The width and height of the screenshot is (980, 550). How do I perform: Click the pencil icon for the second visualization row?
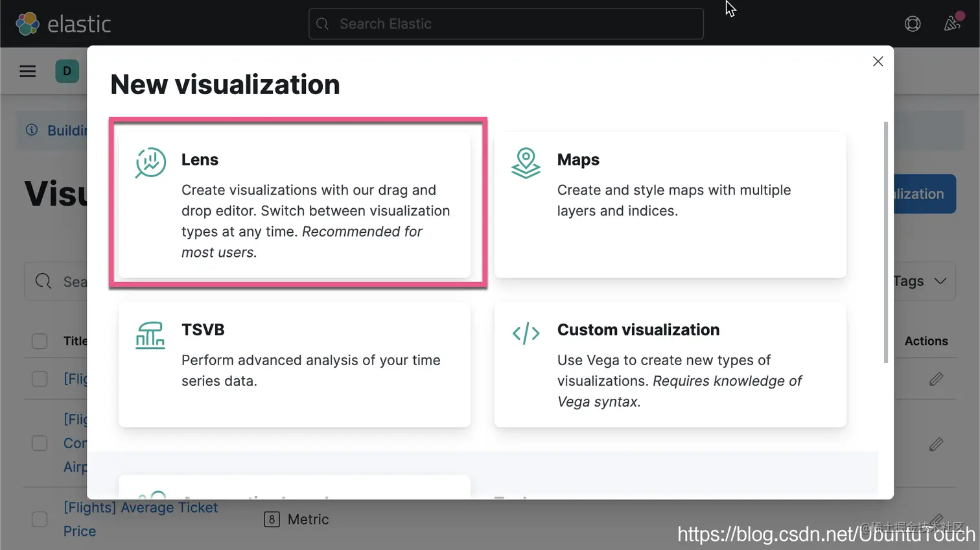point(936,444)
